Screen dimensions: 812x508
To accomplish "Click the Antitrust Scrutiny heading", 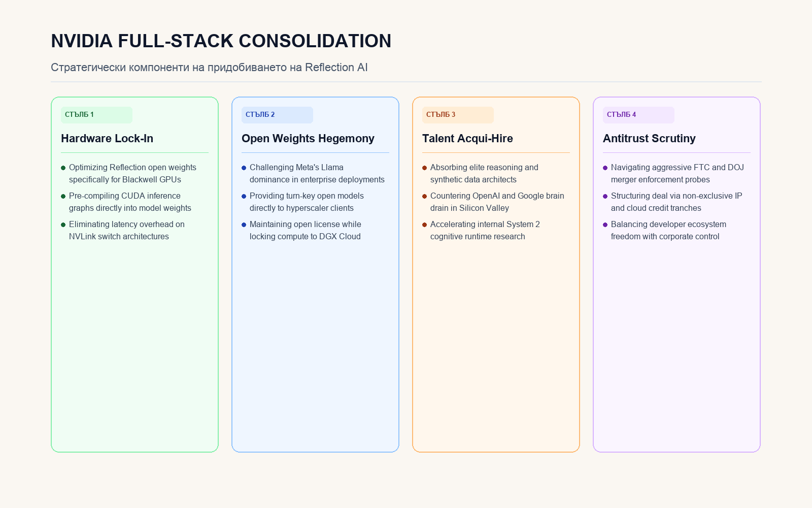I will coord(649,138).
